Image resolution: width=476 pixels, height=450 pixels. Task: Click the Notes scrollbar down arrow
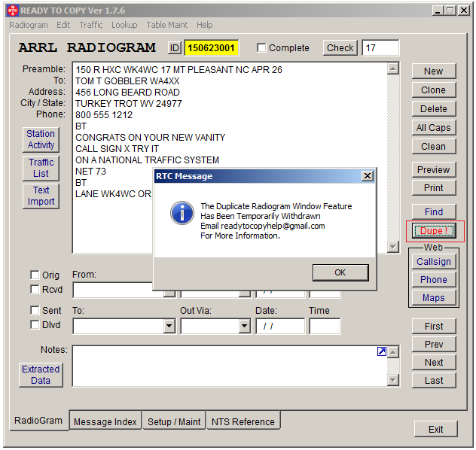coord(393,380)
